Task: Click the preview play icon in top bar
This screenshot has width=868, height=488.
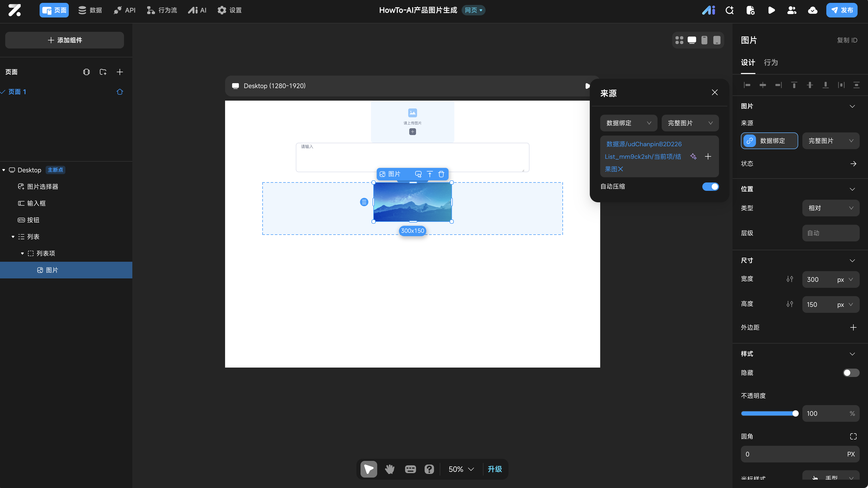Action: point(771,10)
